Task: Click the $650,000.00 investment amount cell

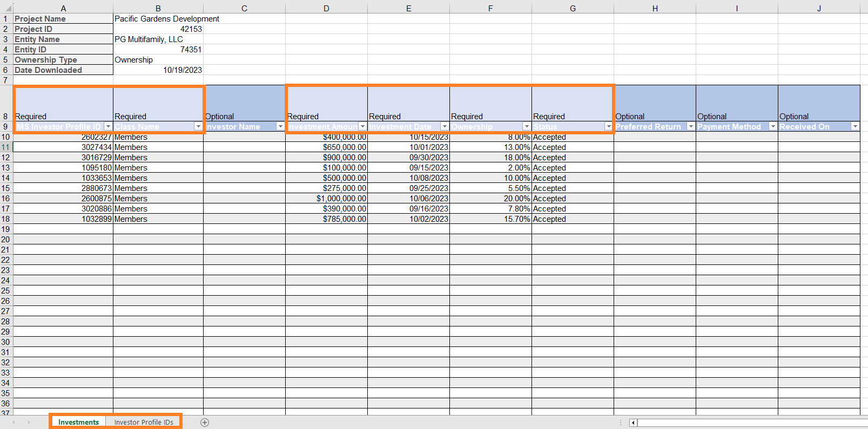Action: 326,147
